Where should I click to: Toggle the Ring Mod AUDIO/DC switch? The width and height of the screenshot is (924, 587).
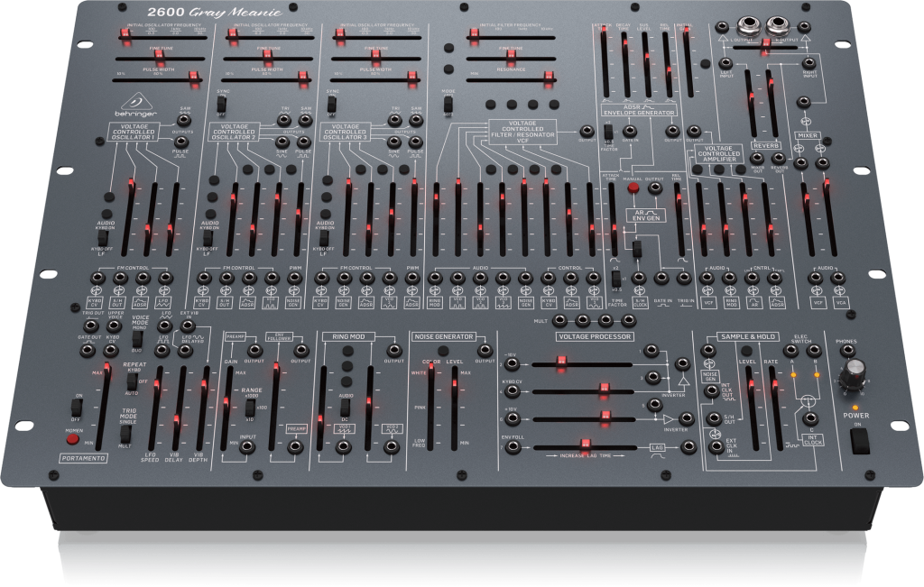point(345,407)
